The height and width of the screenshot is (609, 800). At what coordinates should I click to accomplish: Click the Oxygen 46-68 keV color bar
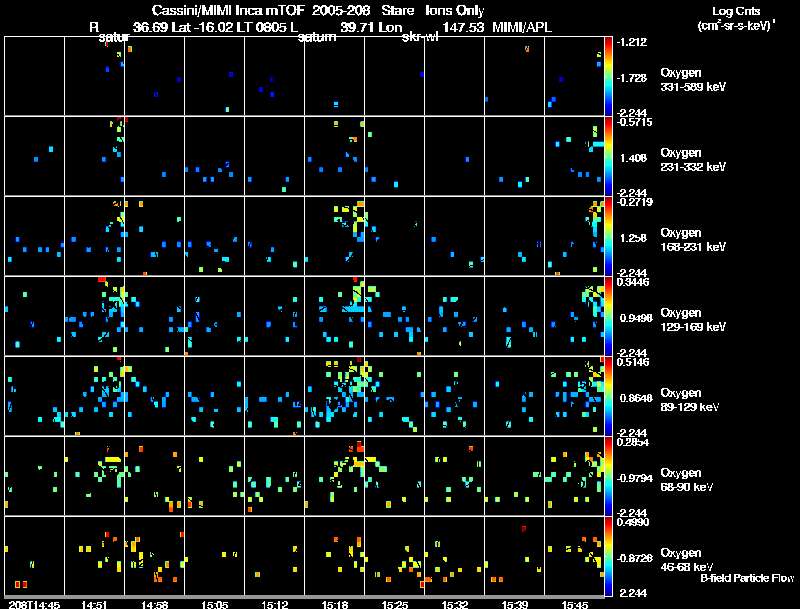click(608, 556)
